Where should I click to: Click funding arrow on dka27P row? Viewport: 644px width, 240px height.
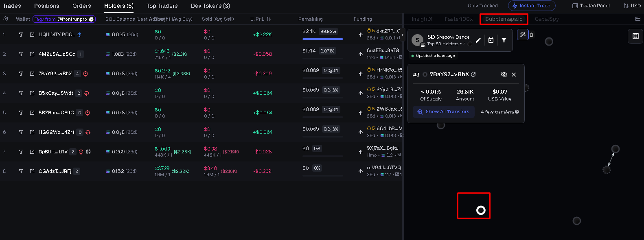[361, 35]
